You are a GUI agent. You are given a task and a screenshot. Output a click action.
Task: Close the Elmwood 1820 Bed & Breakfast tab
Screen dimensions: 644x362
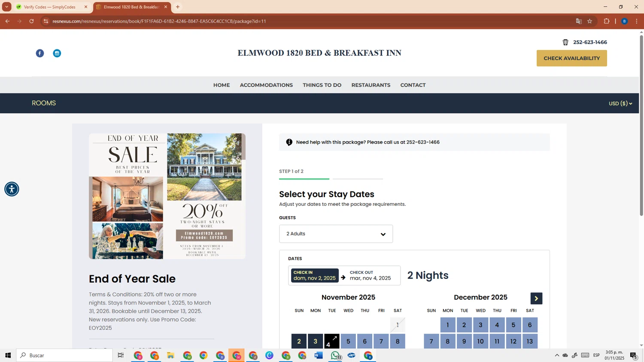click(x=166, y=7)
